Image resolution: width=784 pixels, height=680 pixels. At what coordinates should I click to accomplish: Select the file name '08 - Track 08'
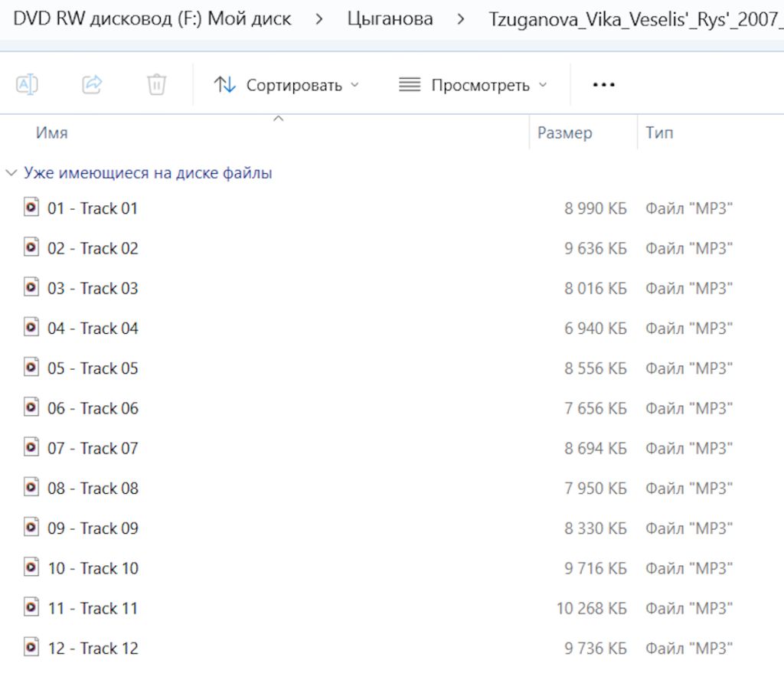(x=93, y=488)
